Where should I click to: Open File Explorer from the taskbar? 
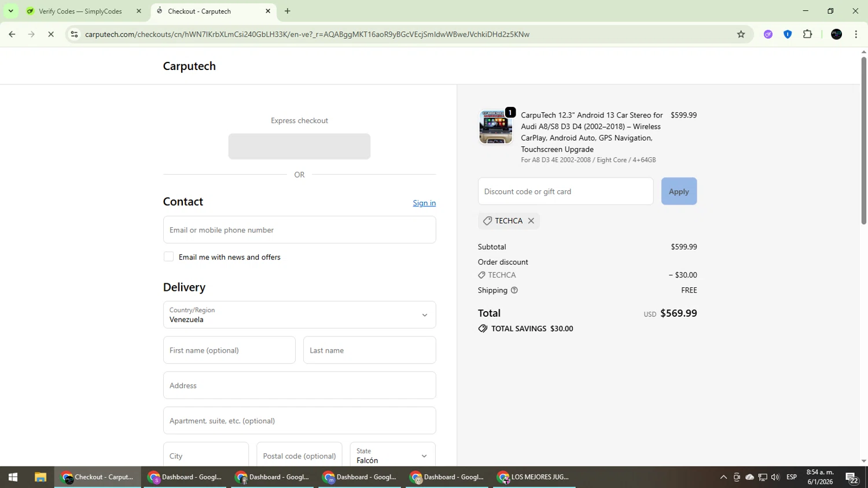coord(40,477)
